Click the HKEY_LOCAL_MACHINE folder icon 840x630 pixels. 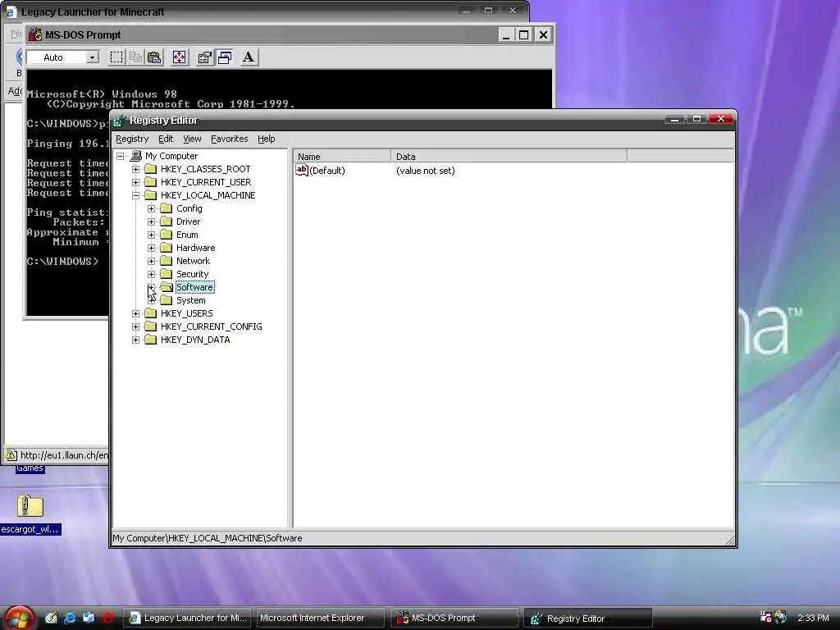[x=151, y=195]
